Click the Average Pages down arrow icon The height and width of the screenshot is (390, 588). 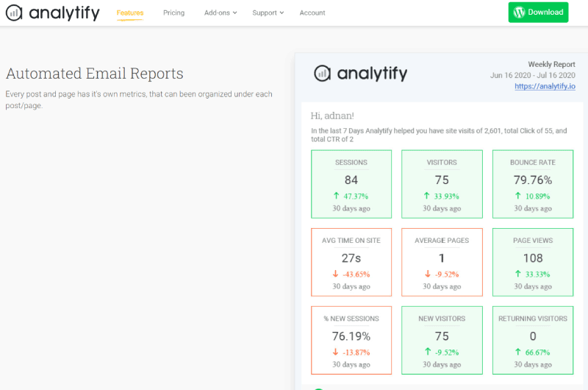tap(428, 274)
